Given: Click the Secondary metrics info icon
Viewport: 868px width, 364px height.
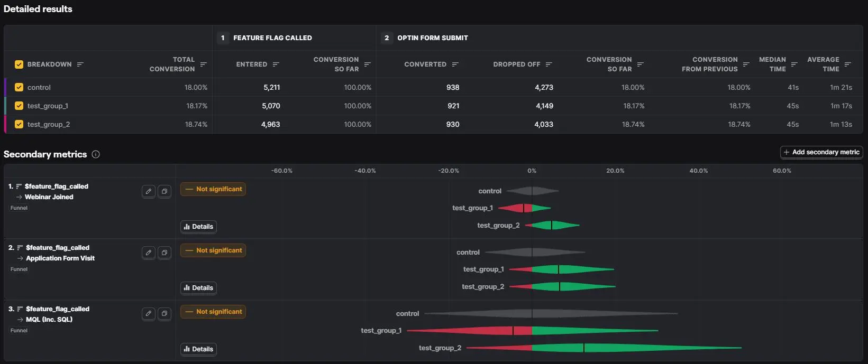Looking at the screenshot, I should 96,154.
